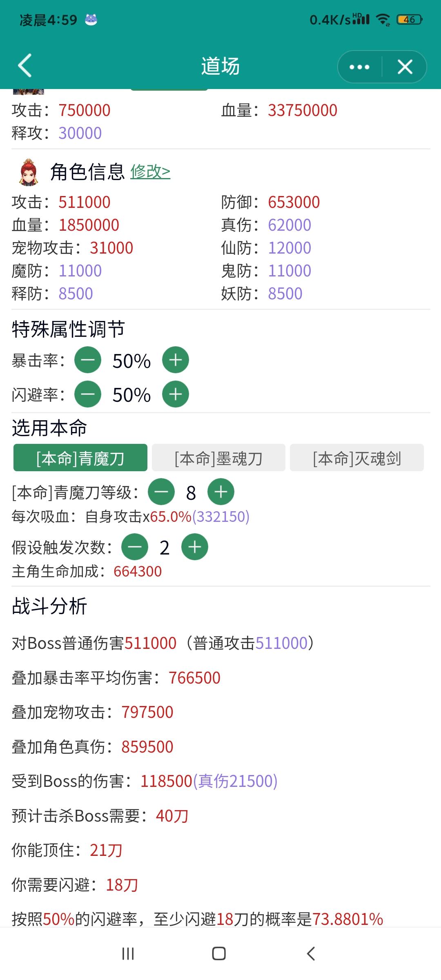Decrease 闪避率 with minus button
Viewport: 441px width, 980px height.
pos(88,394)
